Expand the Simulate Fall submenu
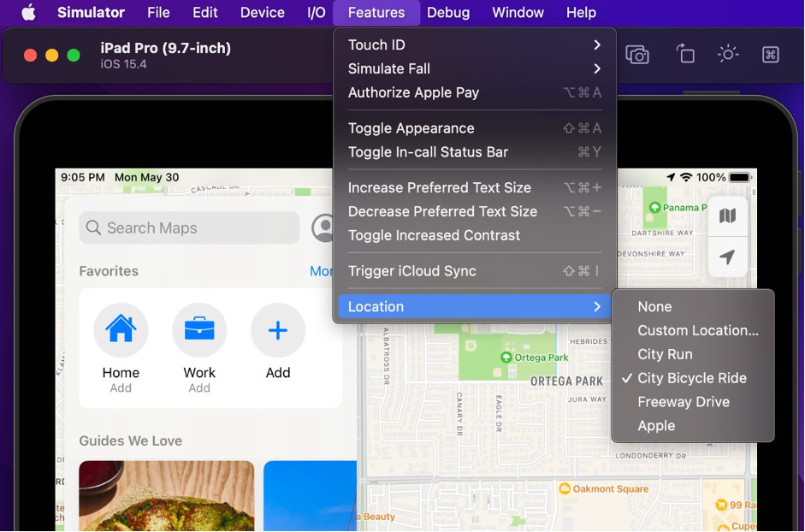Image resolution: width=805 pixels, height=532 pixels. (475, 68)
